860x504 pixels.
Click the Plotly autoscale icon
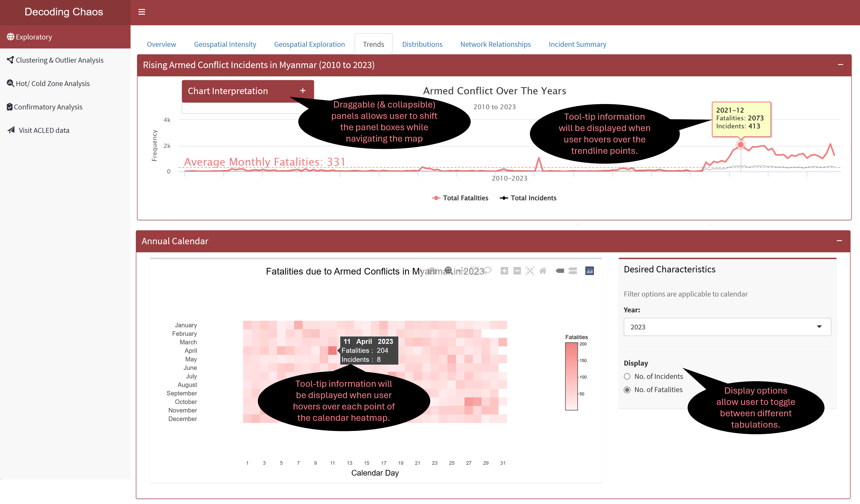(x=530, y=271)
